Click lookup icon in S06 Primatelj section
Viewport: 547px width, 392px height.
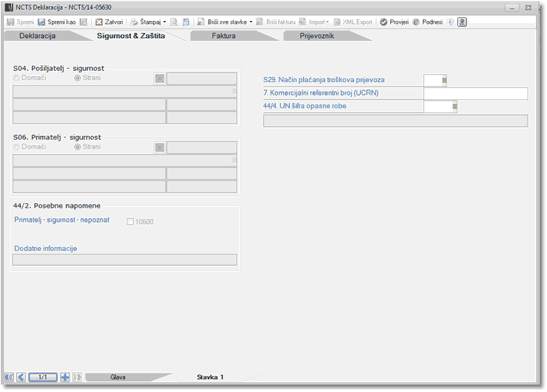point(160,147)
